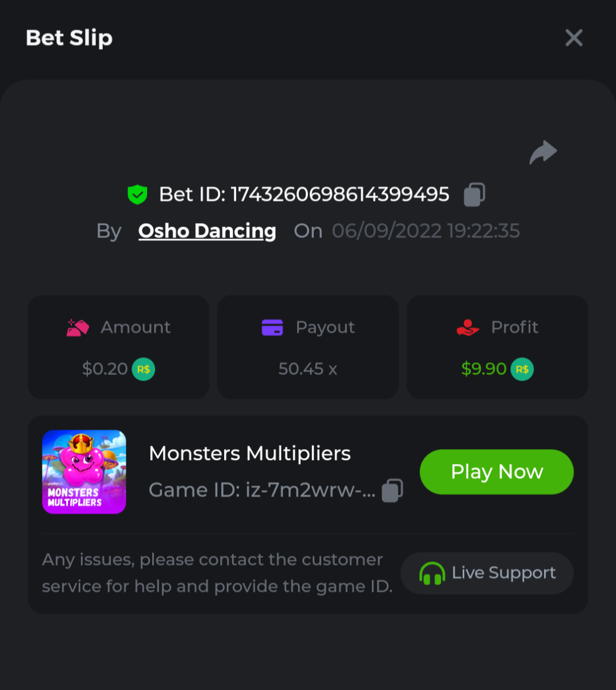Click the share arrow icon
The height and width of the screenshot is (690, 616).
click(543, 152)
